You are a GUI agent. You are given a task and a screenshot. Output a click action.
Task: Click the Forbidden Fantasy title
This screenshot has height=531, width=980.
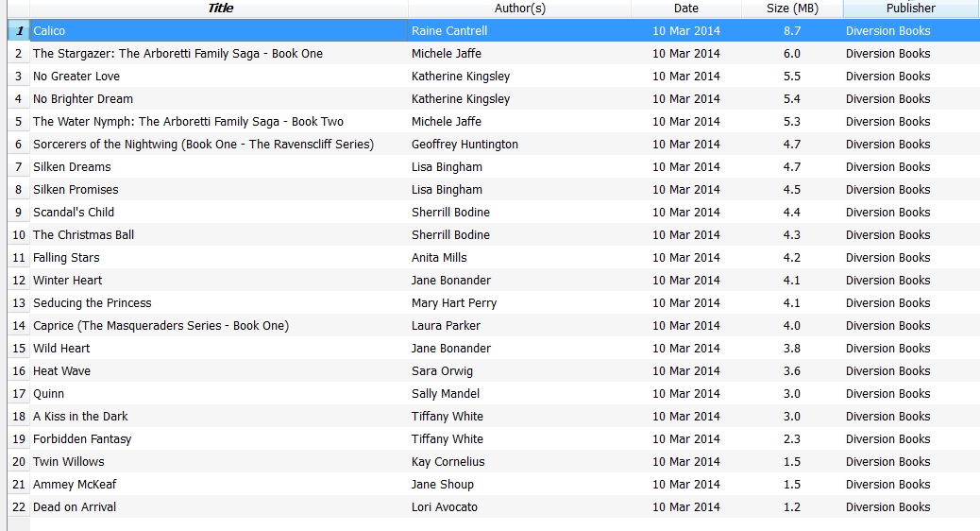[x=82, y=439]
